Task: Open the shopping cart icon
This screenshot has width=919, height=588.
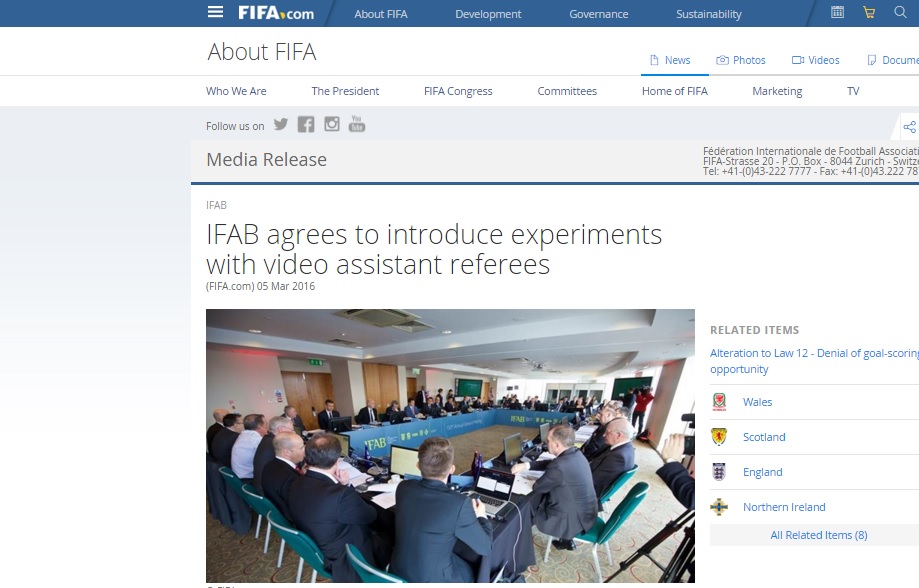Action: 869,12
